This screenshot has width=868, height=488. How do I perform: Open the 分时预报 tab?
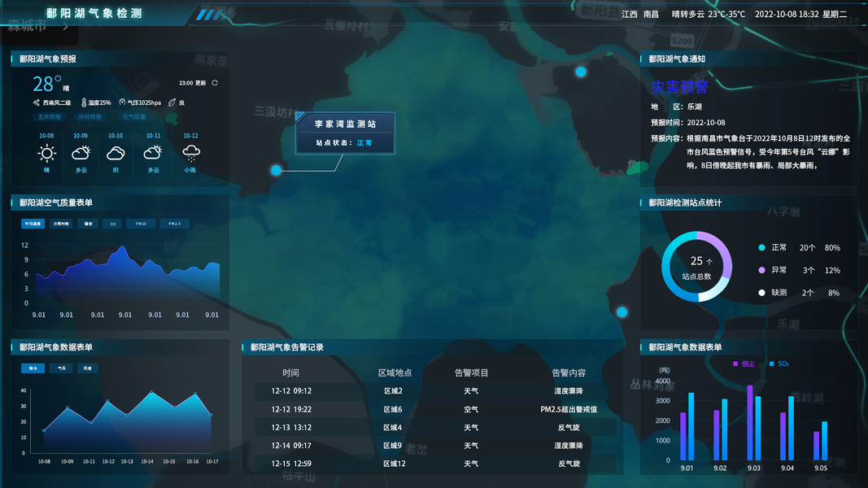[89, 117]
